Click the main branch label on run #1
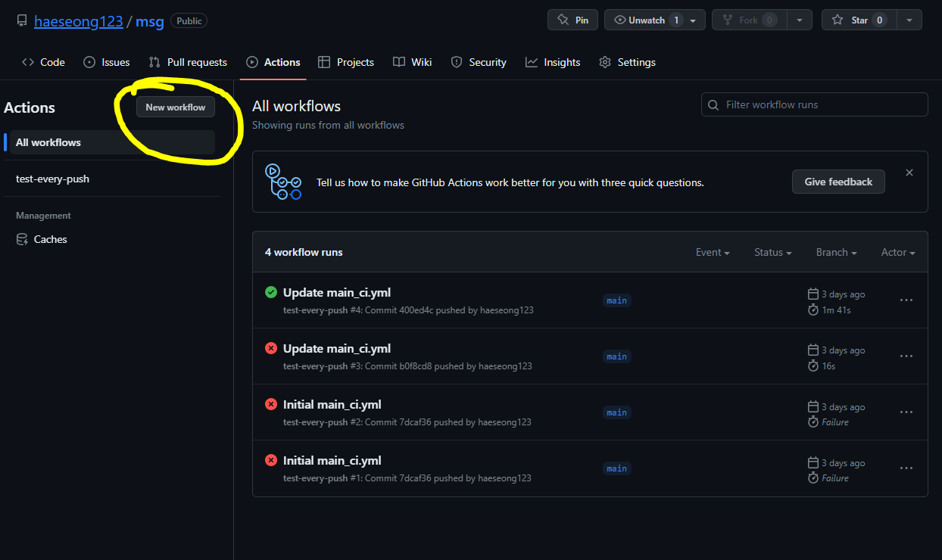This screenshot has width=942, height=560. (x=617, y=468)
